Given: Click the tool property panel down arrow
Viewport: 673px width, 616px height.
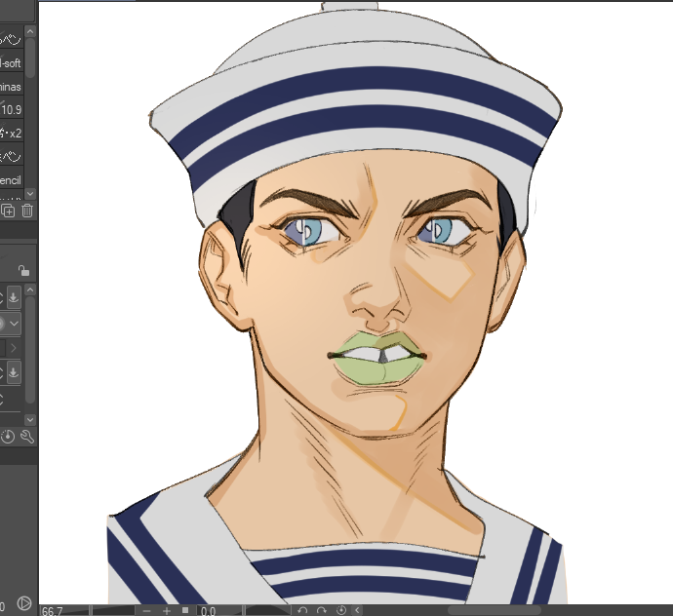Looking at the screenshot, I should [x=30, y=419].
